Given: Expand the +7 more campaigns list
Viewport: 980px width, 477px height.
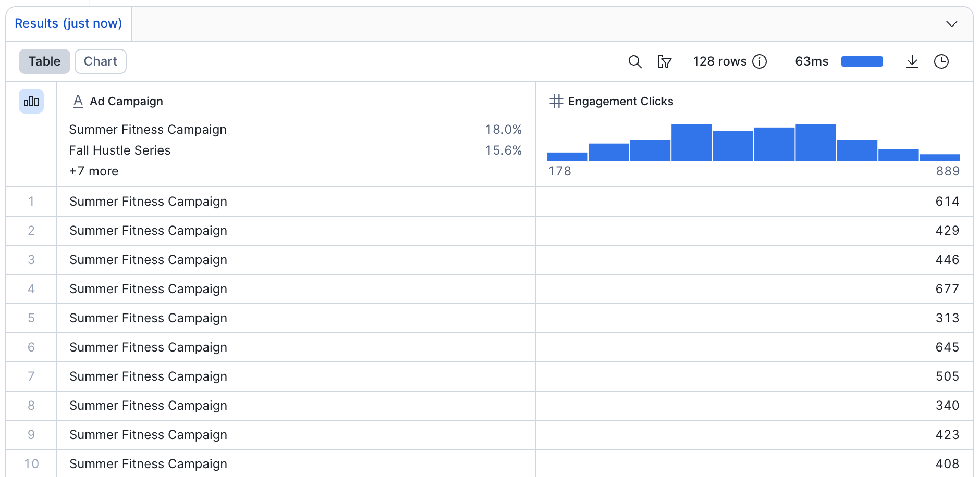Looking at the screenshot, I should (94, 171).
